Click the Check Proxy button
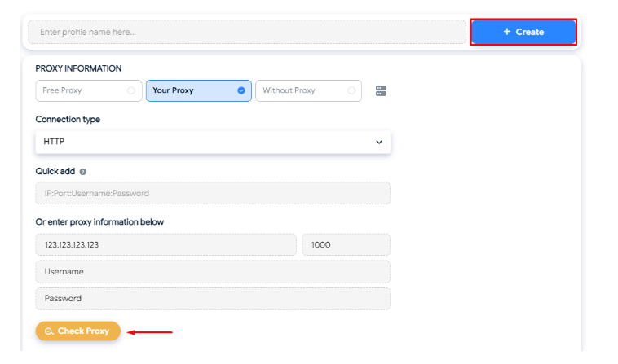 pyautogui.click(x=78, y=331)
